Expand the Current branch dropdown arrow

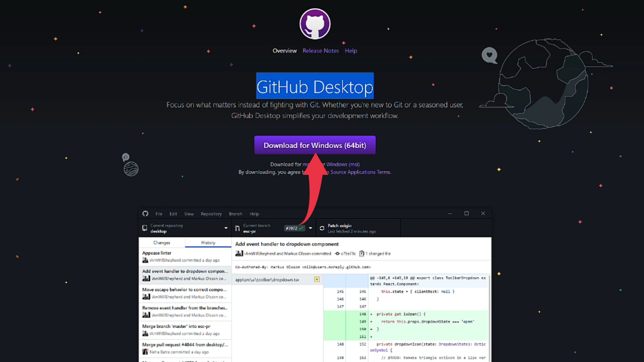coord(310,228)
